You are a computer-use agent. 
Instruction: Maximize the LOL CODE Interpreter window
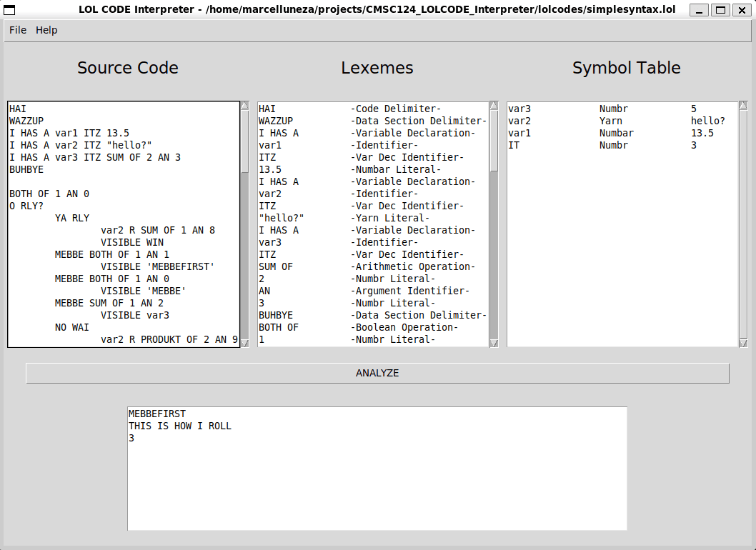(x=720, y=9)
